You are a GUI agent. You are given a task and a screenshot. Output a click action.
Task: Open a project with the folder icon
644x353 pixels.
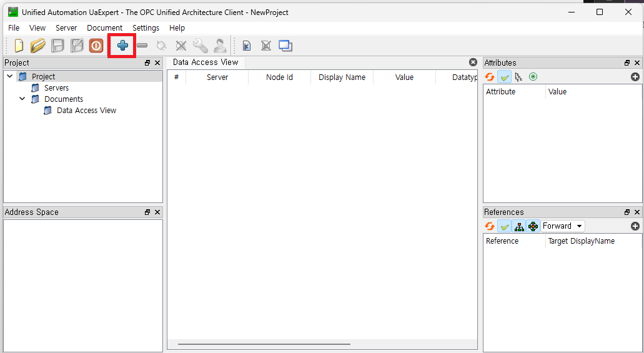pos(37,46)
